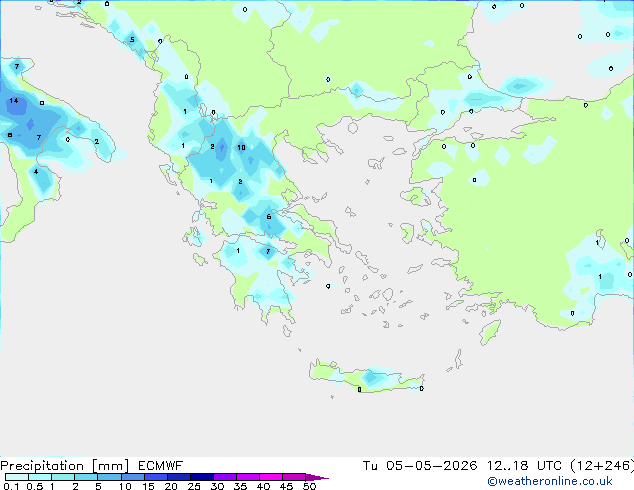Click the '14' precipitation value over Italy

pyautogui.click(x=14, y=101)
